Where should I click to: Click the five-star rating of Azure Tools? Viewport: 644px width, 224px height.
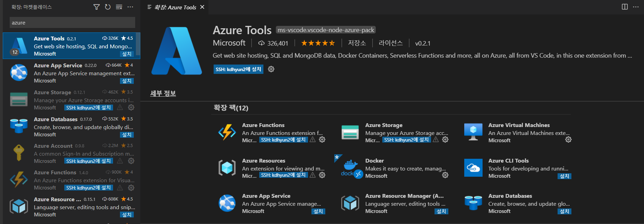pos(318,43)
